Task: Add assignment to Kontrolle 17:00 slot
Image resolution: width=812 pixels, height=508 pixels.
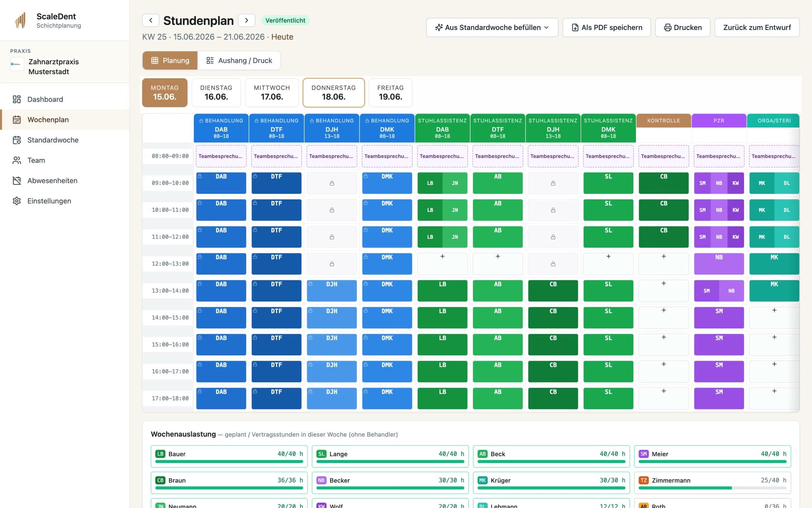Action: pos(664,399)
